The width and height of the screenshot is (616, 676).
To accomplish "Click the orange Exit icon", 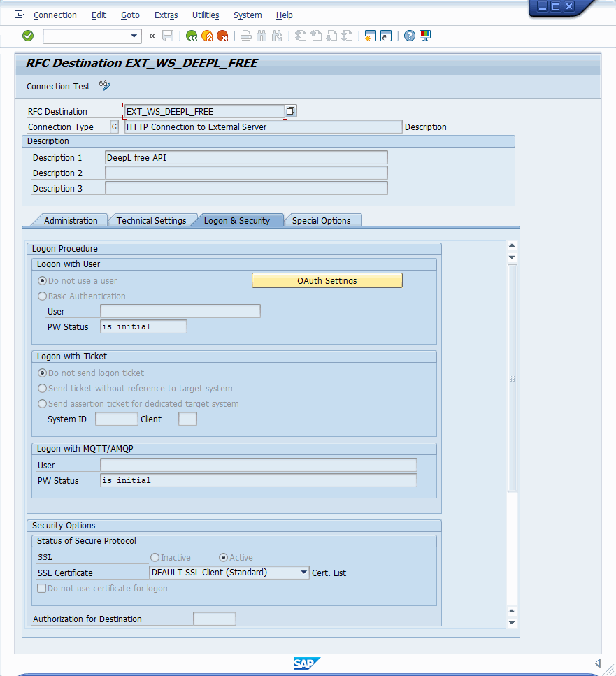I will [x=207, y=36].
